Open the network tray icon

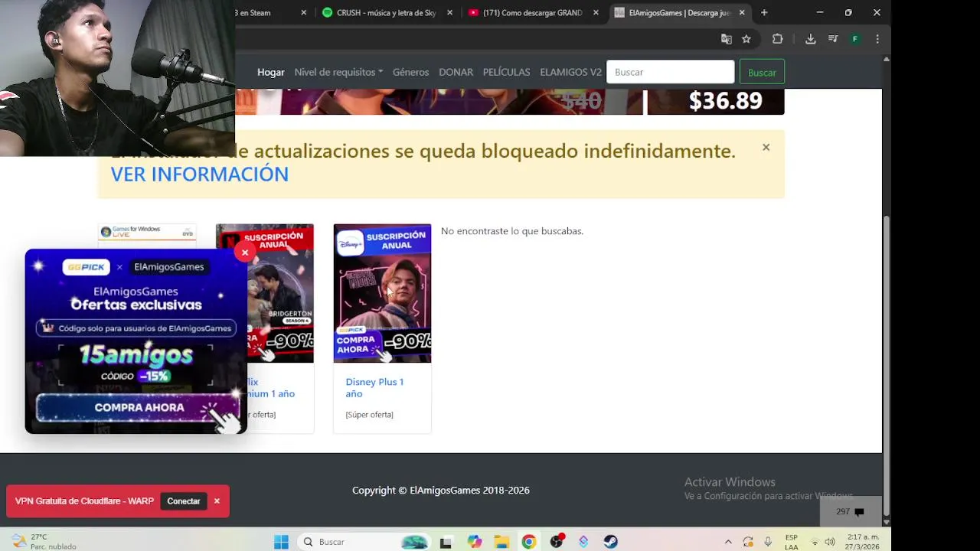pyautogui.click(x=815, y=542)
